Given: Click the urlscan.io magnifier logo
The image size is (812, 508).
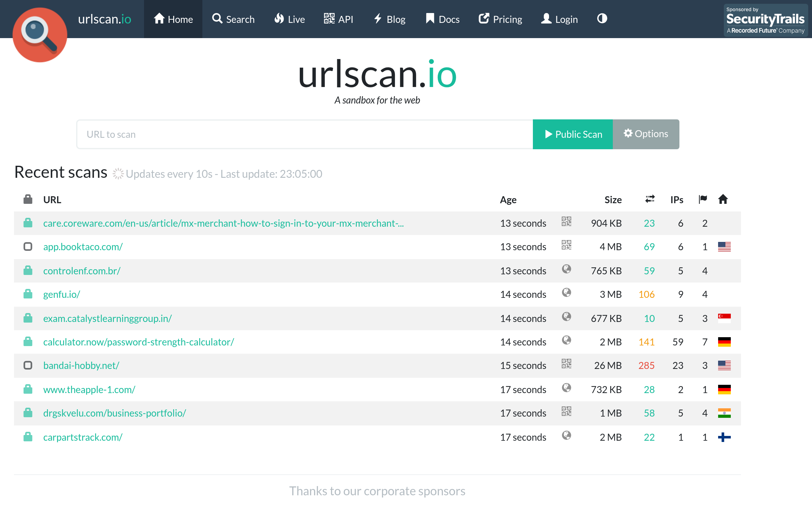Looking at the screenshot, I should click(40, 35).
